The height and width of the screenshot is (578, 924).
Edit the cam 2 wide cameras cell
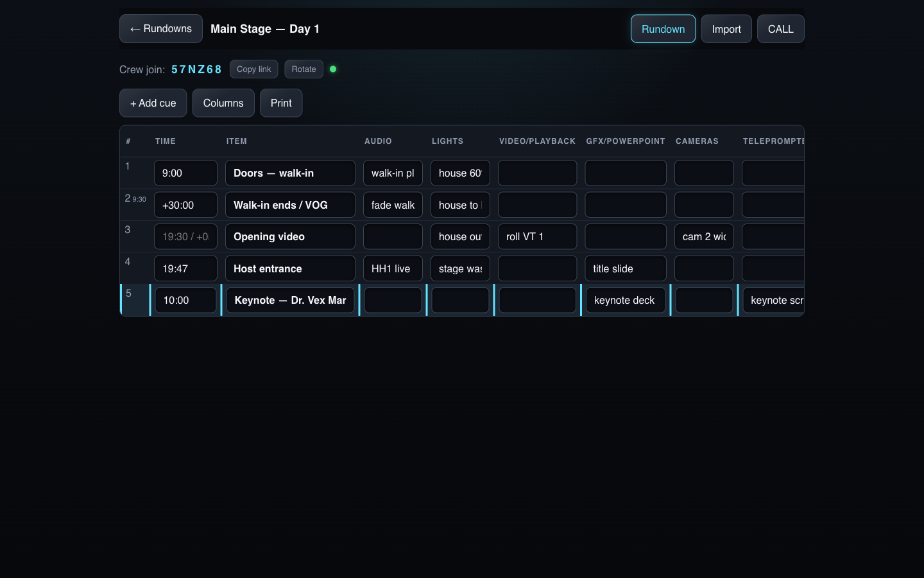pyautogui.click(x=704, y=236)
